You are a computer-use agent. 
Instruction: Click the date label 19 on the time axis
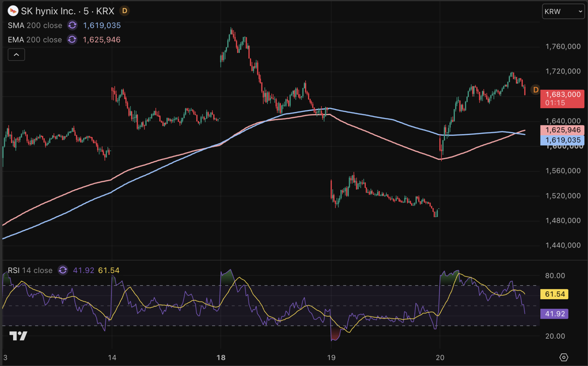click(x=331, y=357)
